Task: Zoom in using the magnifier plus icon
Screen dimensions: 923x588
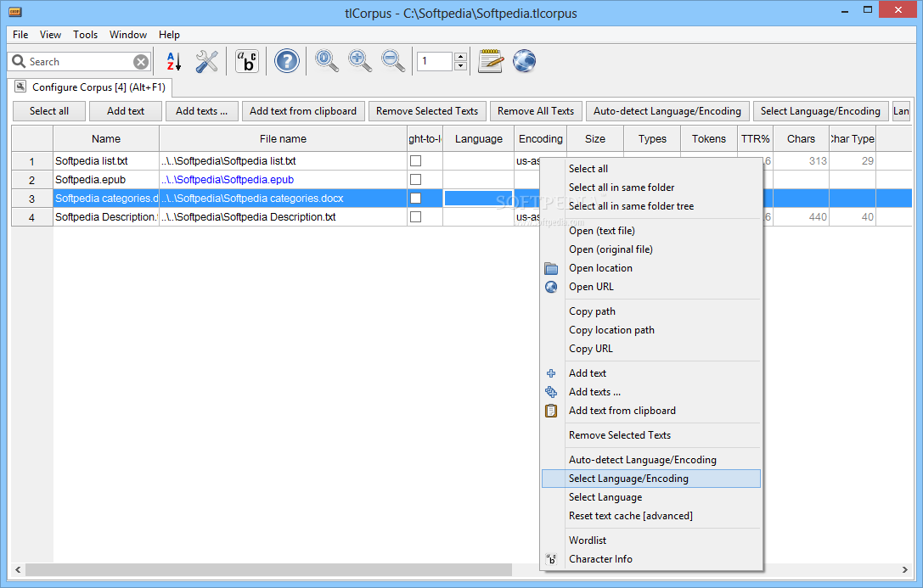Action: [x=360, y=61]
